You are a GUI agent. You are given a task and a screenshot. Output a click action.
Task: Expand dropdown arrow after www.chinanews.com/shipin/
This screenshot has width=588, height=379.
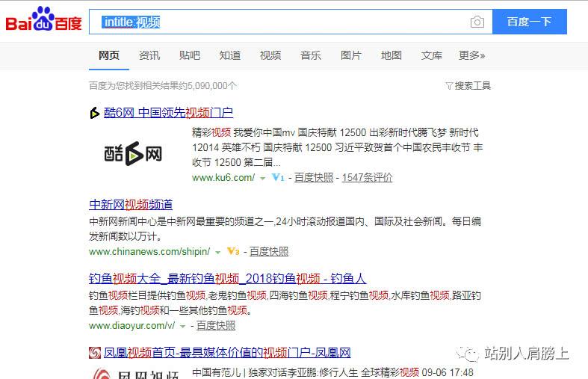click(x=218, y=253)
